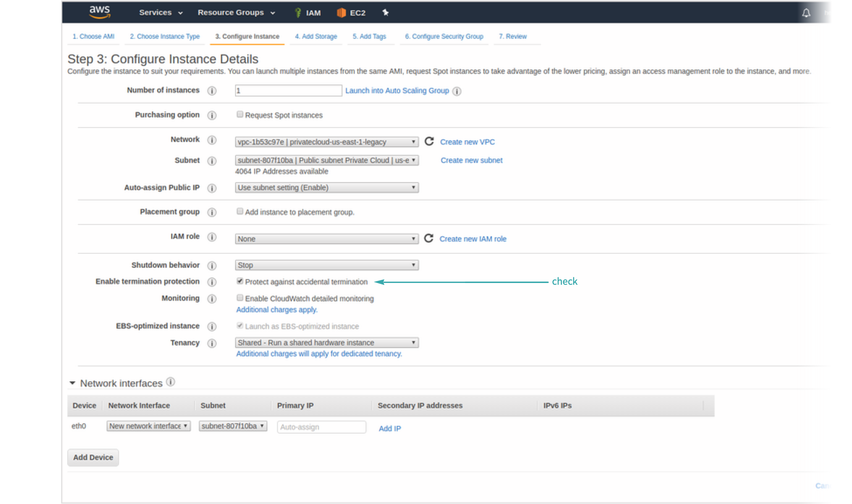
Task: Enable Request Spot instances checkbox
Action: pos(240,114)
